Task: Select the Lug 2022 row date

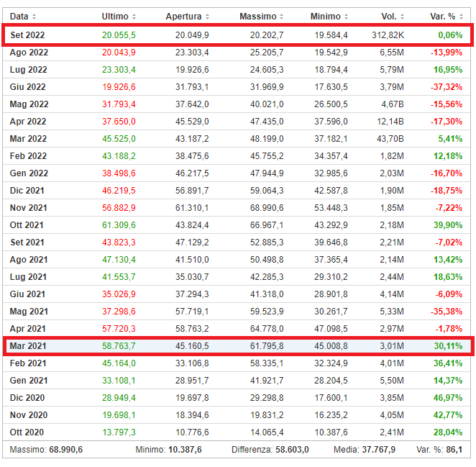Action: click(29, 70)
